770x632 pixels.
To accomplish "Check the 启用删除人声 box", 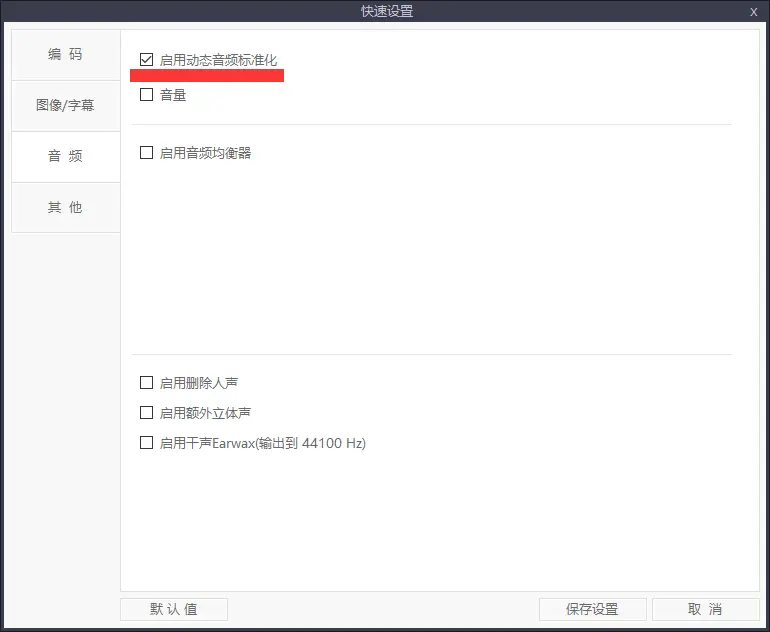I will pos(147,383).
